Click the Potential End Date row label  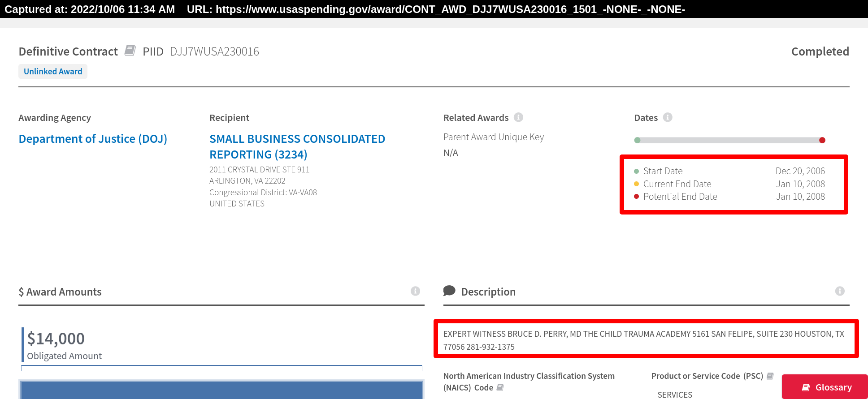click(x=680, y=197)
